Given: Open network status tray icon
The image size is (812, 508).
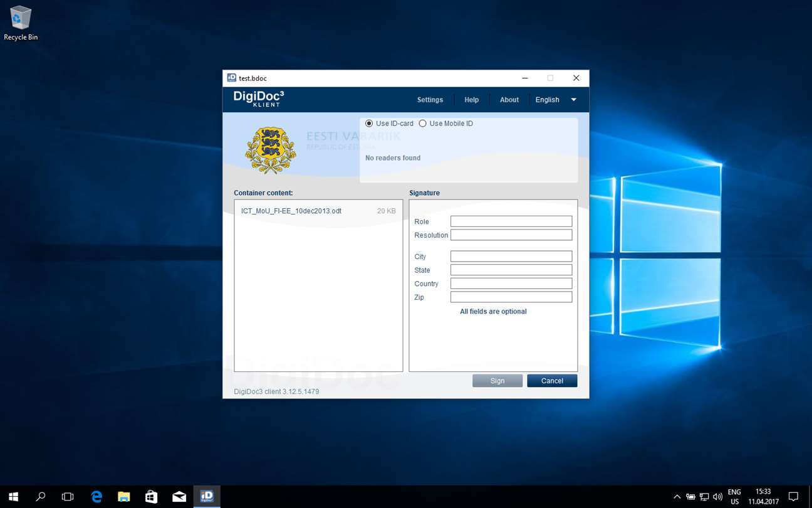Looking at the screenshot, I should pos(704,497).
